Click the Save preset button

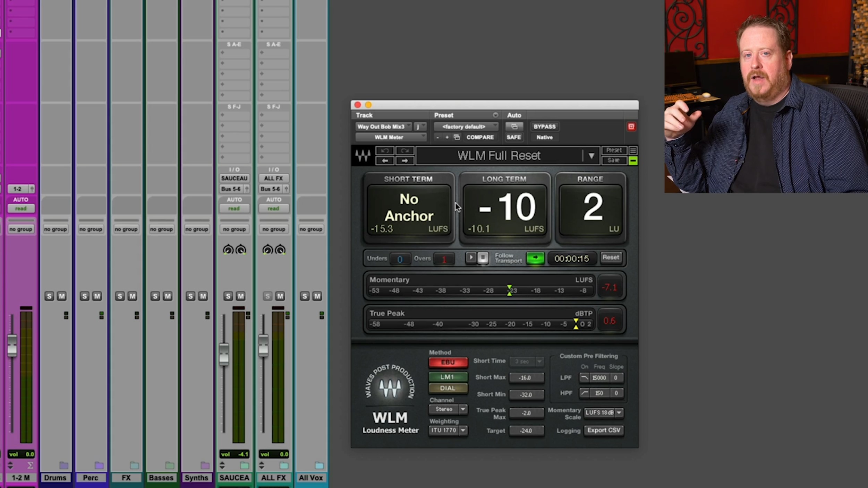[x=614, y=160]
